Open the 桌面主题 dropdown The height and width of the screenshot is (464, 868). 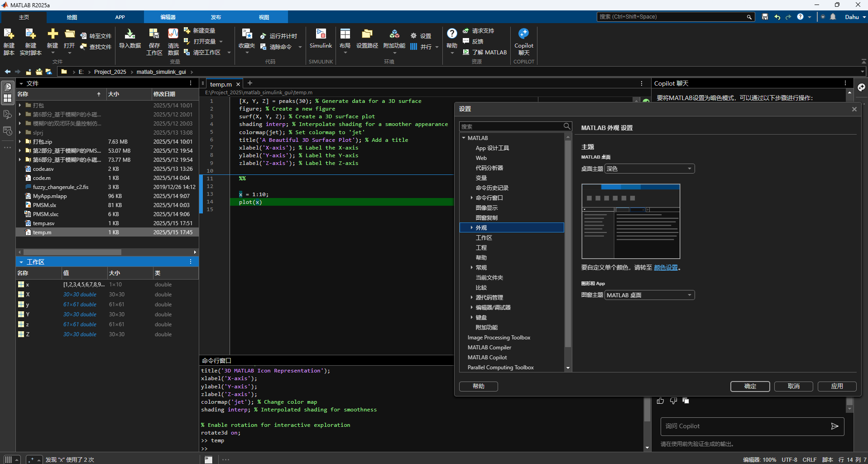coord(649,169)
